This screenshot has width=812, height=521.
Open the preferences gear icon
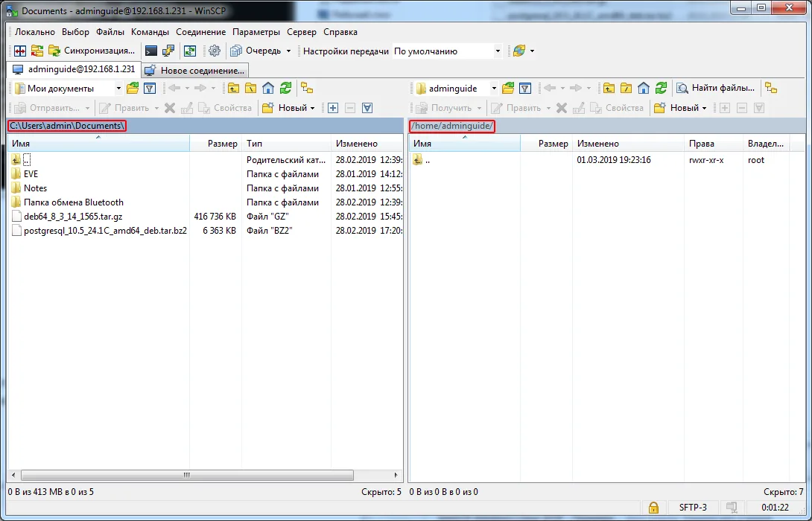coord(215,51)
